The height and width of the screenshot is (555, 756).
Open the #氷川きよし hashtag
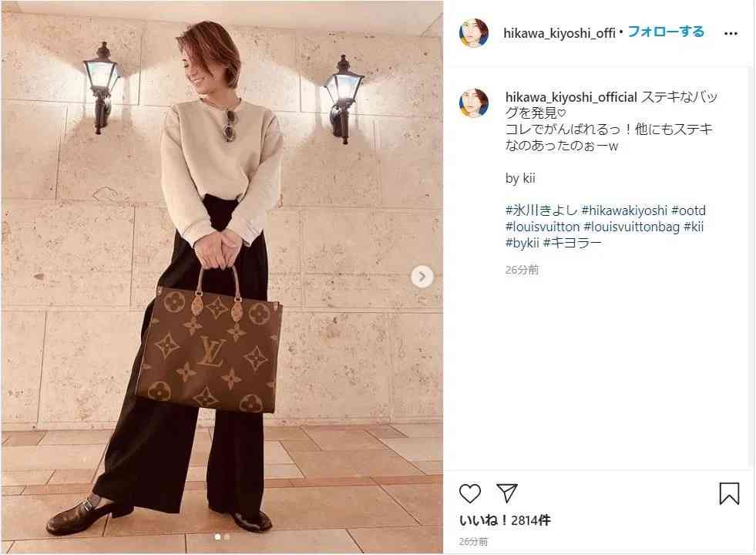(x=541, y=210)
